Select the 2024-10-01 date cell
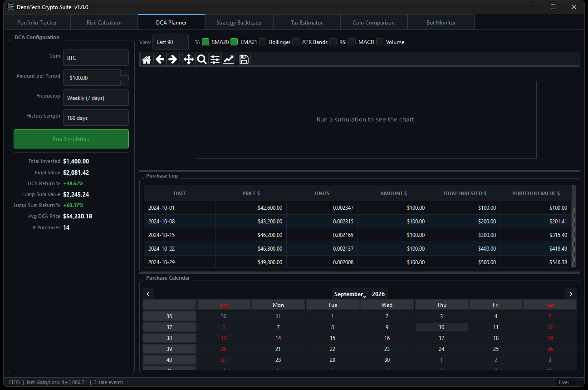Viewport: 588px width, 390px height. tap(180, 208)
